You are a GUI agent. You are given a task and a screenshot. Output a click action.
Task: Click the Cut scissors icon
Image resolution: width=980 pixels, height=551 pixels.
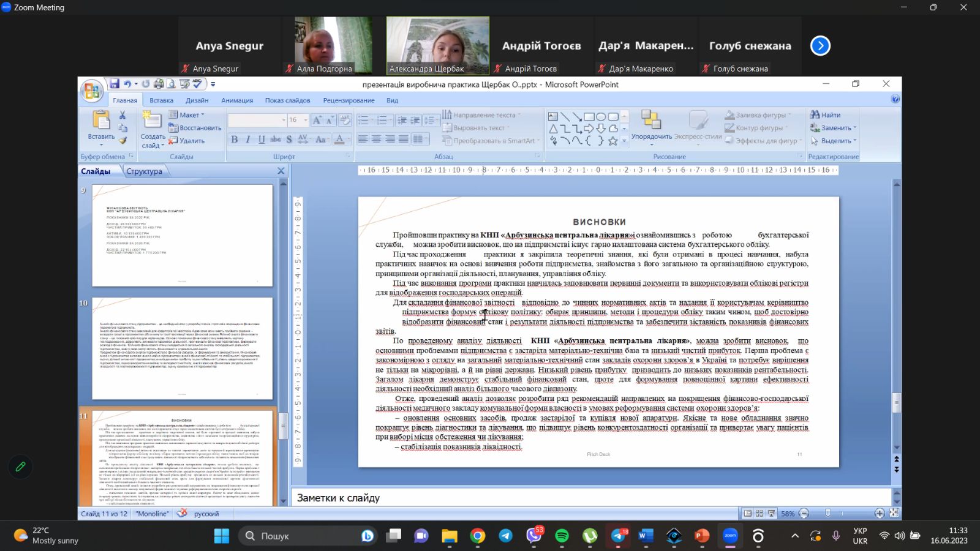[123, 115]
